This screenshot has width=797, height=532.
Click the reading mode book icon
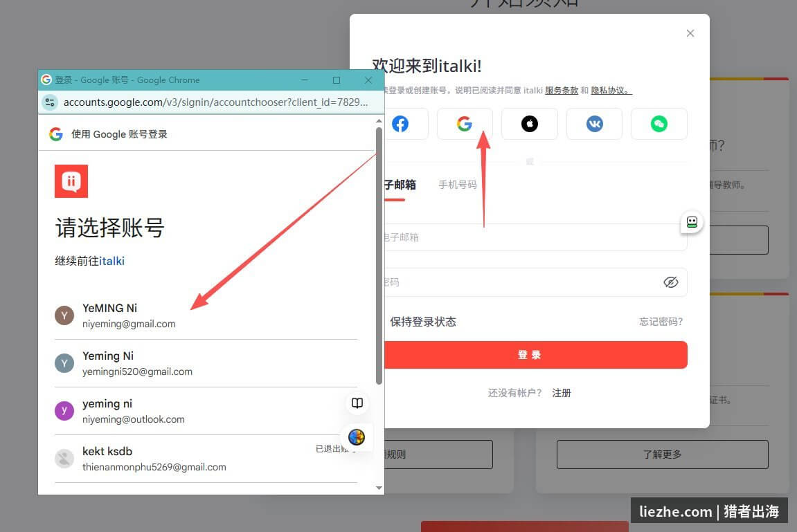pyautogui.click(x=357, y=403)
